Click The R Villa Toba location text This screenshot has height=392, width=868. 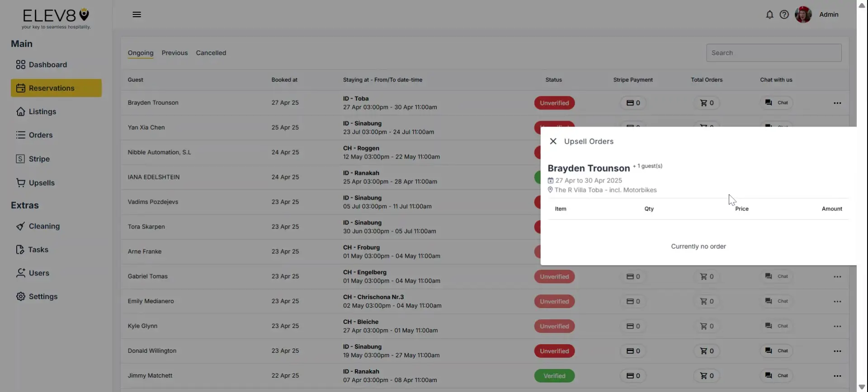pyautogui.click(x=605, y=190)
